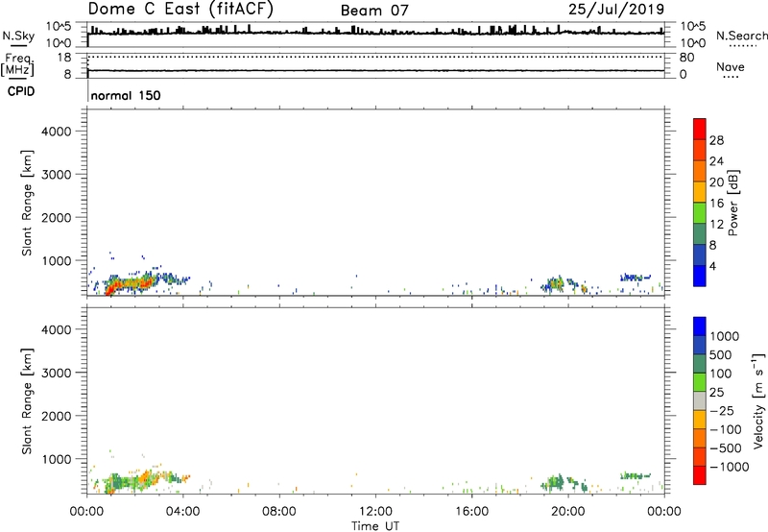Click the 'Slant Range [km]' title of the velocity panel

click(x=27, y=400)
